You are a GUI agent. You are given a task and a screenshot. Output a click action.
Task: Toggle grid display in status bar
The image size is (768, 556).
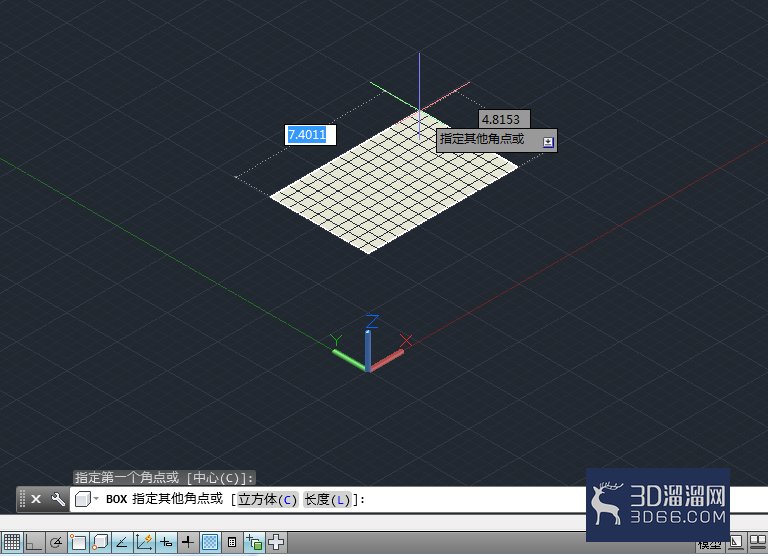coord(11,542)
